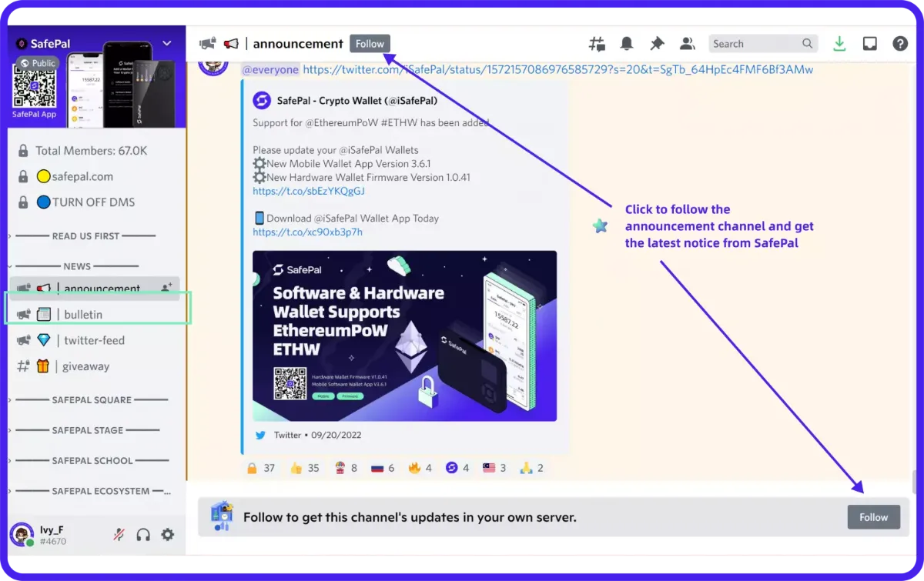
Task: Toggle the Malaysia flag reaction with 3
Action: (x=495, y=468)
